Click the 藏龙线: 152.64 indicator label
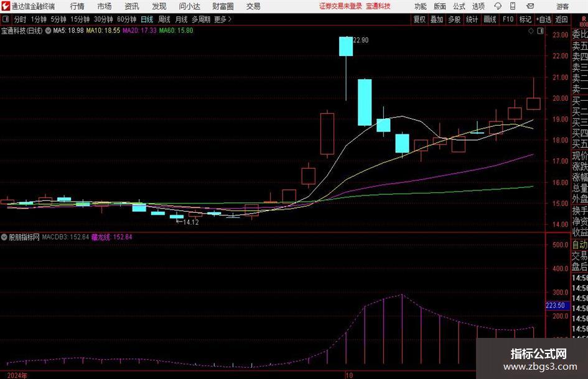Viewport: 588px width, 379px height. pos(112,237)
